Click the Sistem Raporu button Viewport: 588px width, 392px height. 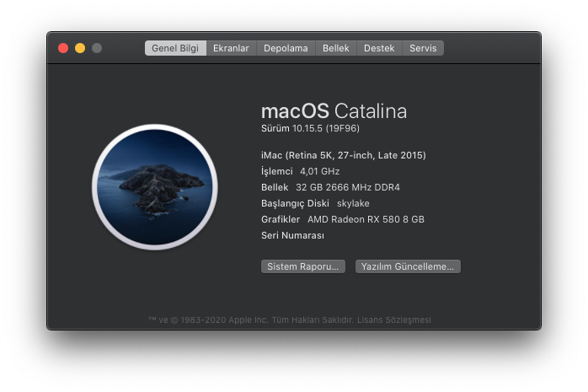303,266
